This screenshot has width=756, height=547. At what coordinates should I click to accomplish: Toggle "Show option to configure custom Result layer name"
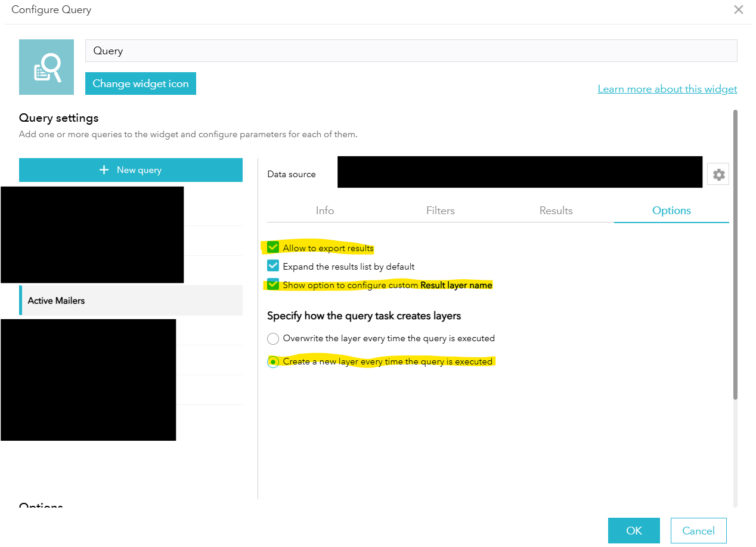[273, 284]
